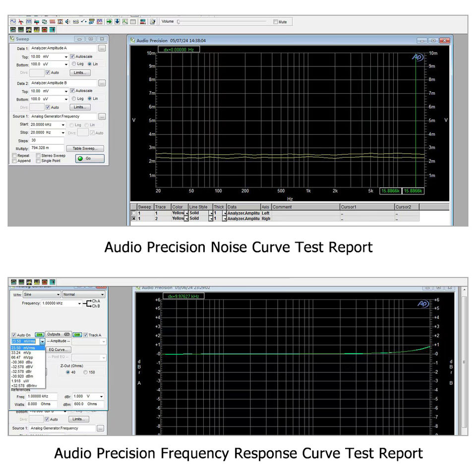Image resolution: width=476 pixels, height=476 pixels.
Task: Open the Wfm Sine waveform dropdown
Action: point(59,295)
